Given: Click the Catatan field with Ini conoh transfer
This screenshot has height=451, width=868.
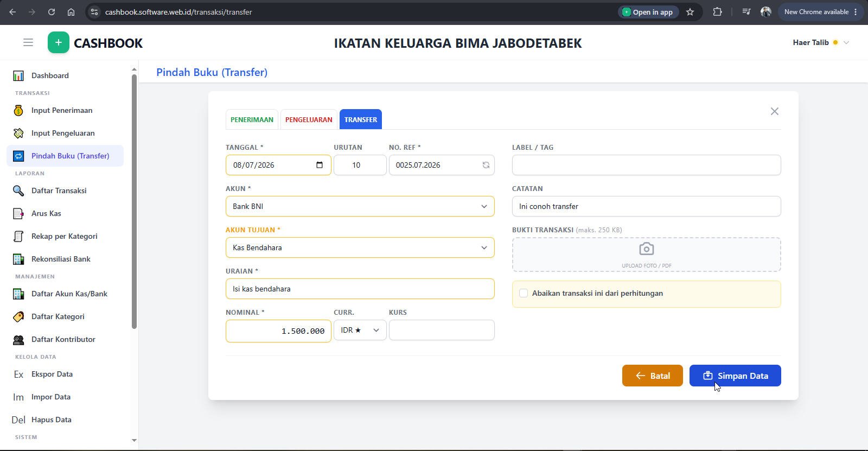Looking at the screenshot, I should point(646,206).
